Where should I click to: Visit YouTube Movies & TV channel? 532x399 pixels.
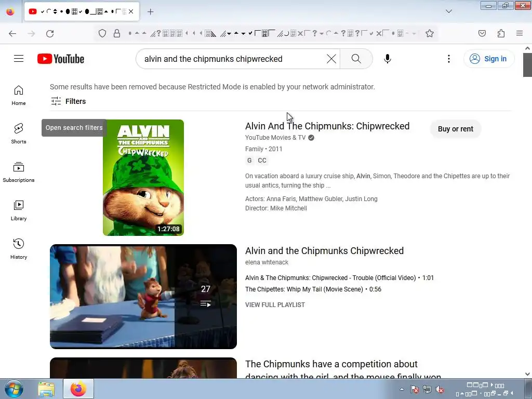pyautogui.click(x=275, y=137)
